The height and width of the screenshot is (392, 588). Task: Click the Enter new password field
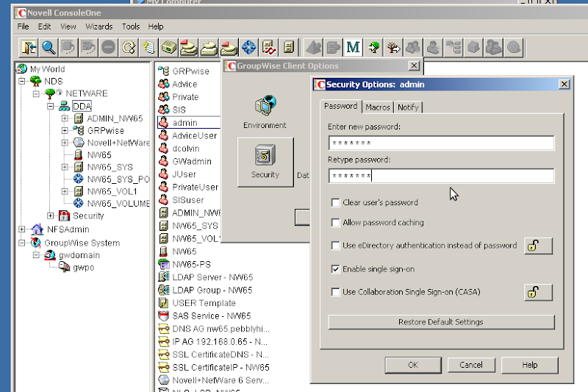coord(440,143)
